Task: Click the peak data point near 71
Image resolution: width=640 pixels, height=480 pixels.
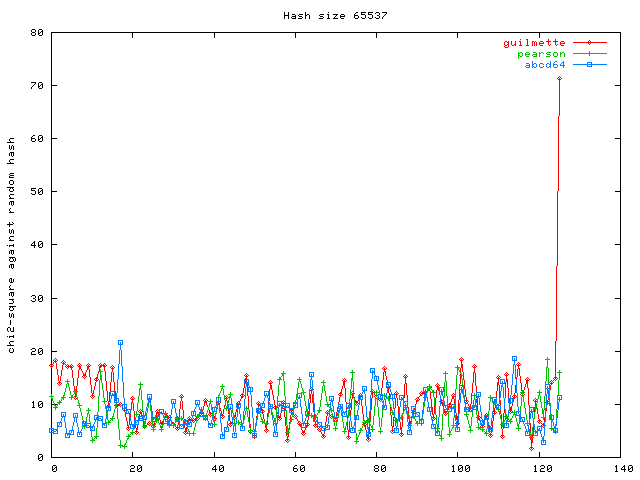Action: tap(559, 78)
